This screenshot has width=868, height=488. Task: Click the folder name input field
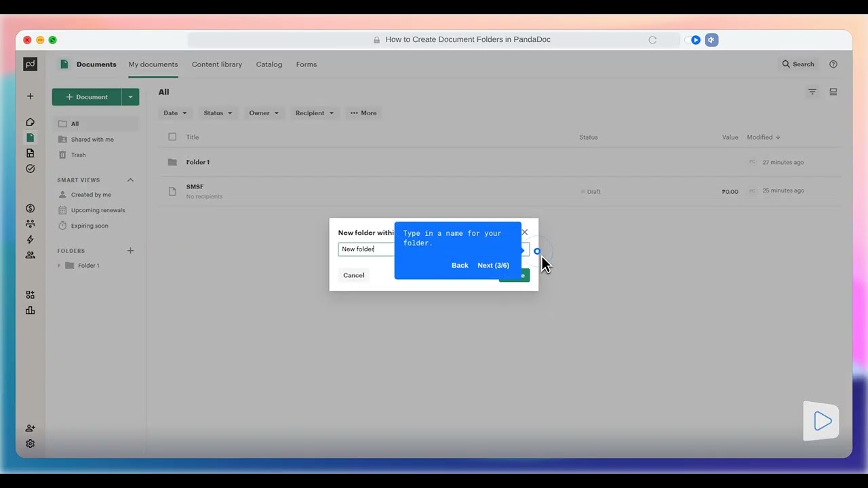(x=434, y=249)
